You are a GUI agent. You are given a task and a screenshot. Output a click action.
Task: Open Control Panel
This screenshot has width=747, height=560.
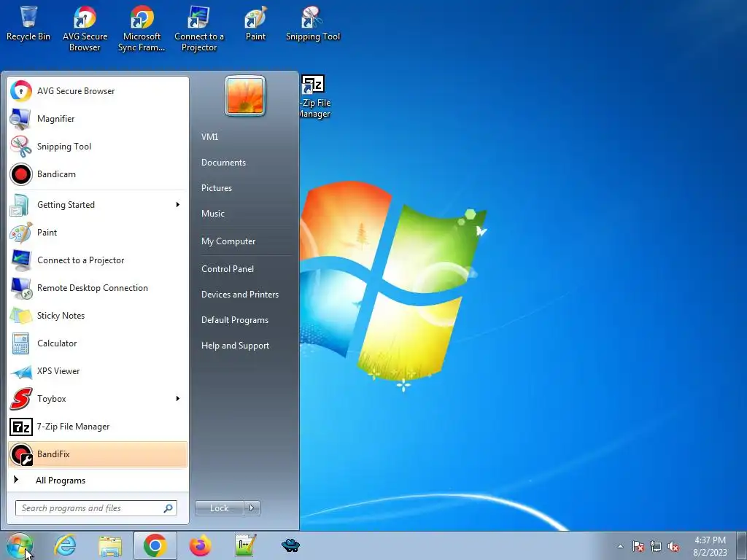pos(246,269)
